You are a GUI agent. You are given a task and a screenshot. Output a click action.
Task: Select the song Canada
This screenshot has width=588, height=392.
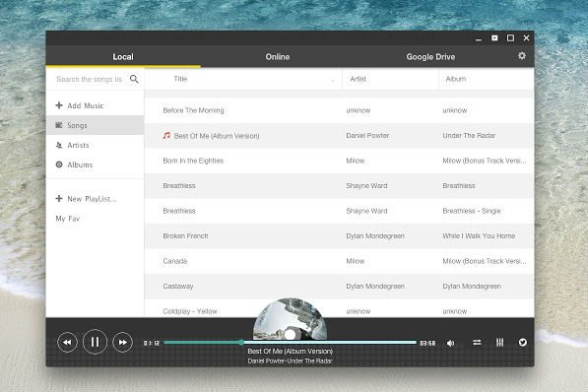coord(339,261)
